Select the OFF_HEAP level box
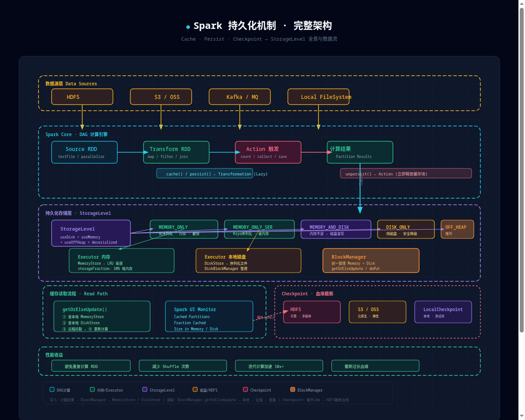 click(x=457, y=229)
